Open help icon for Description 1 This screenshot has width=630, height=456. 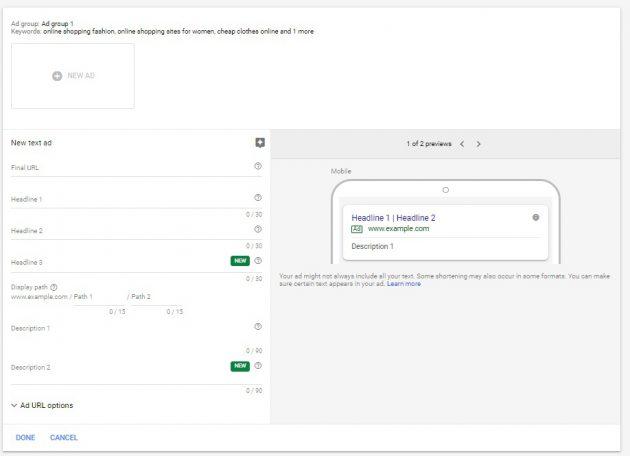258,326
